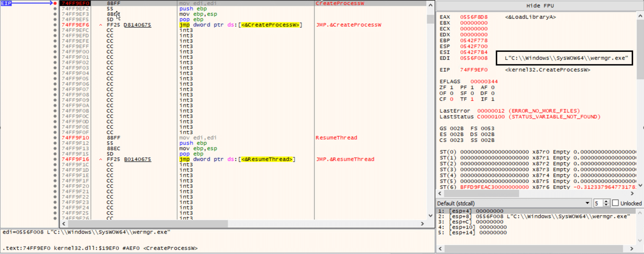Open the Default (stdcall) calling convention dropdown
Image resolution: width=644 pixels, height=254 pixels.
(x=587, y=203)
